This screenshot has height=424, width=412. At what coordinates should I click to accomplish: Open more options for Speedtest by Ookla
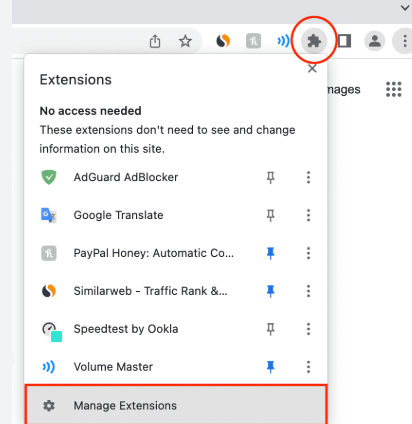308,329
